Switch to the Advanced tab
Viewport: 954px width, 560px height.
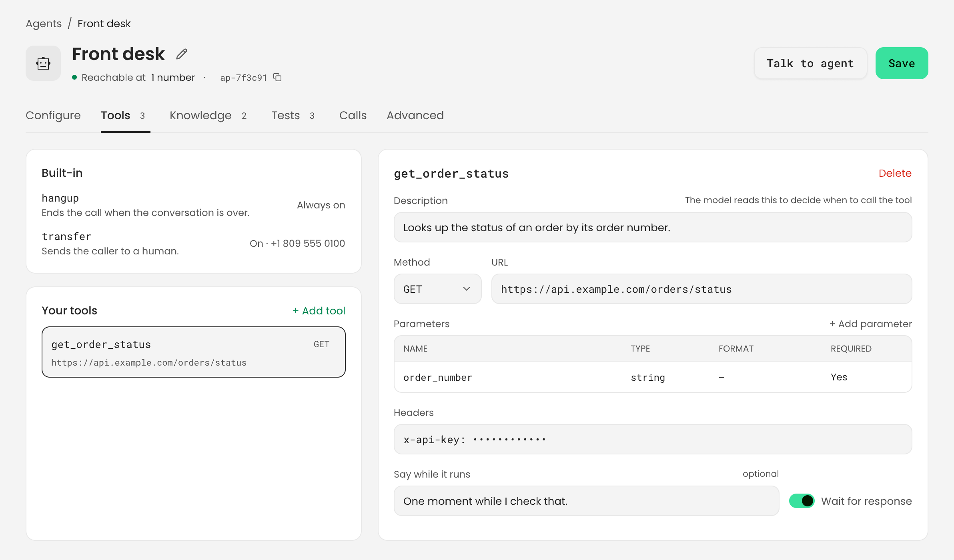415,115
